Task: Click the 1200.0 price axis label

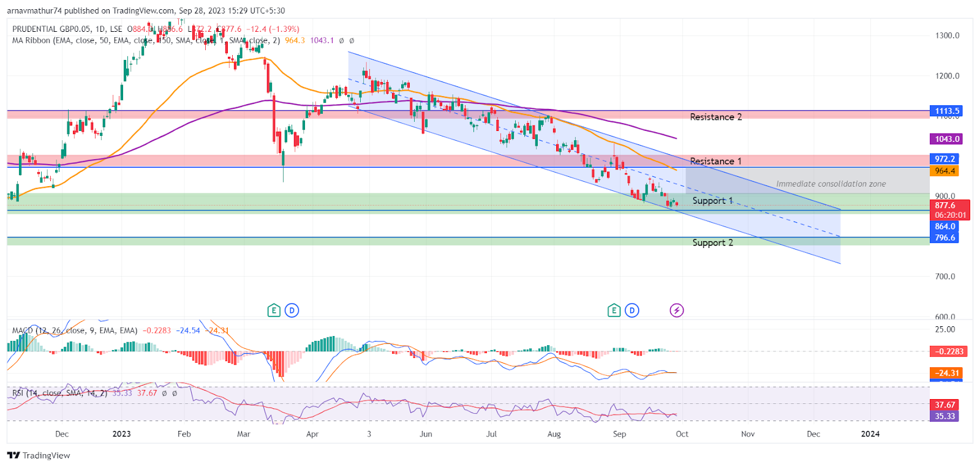Action: pos(948,76)
